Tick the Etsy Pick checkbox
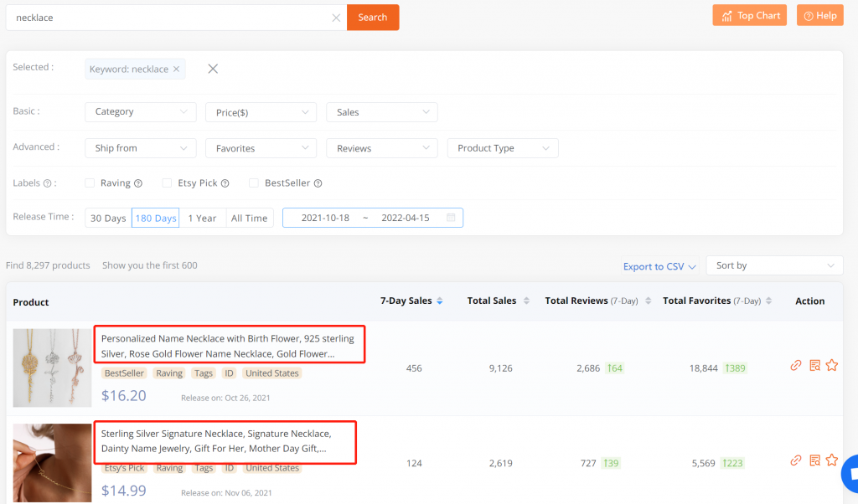Screen dimensions: 858x504 [168, 183]
